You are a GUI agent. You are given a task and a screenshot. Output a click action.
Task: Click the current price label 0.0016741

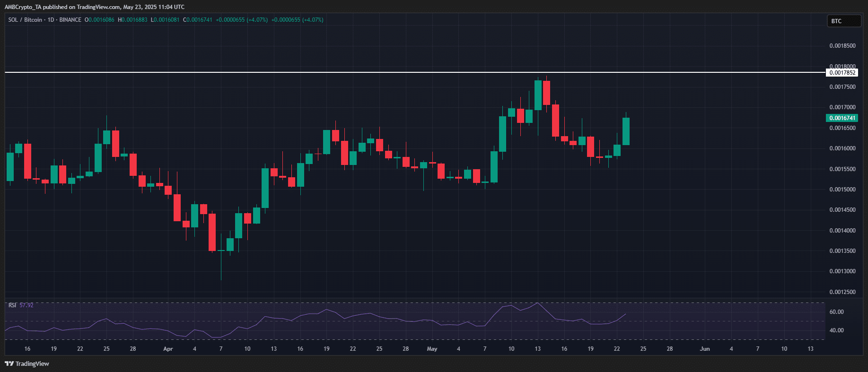[x=842, y=118]
